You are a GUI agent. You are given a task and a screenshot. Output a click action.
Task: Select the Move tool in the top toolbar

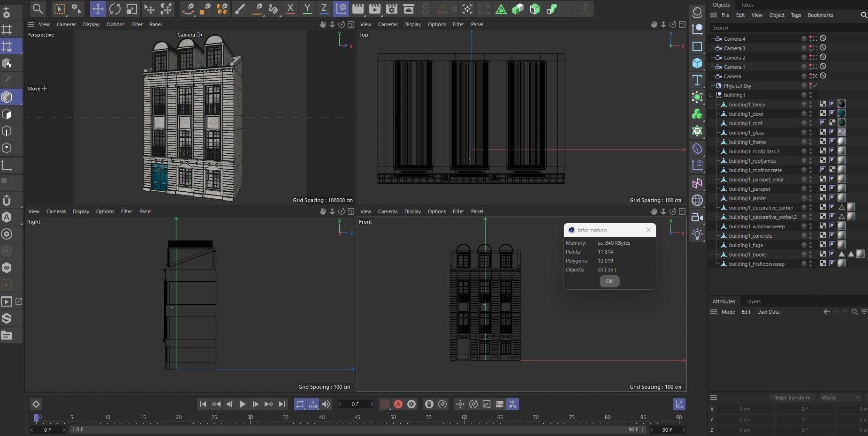pyautogui.click(x=98, y=8)
